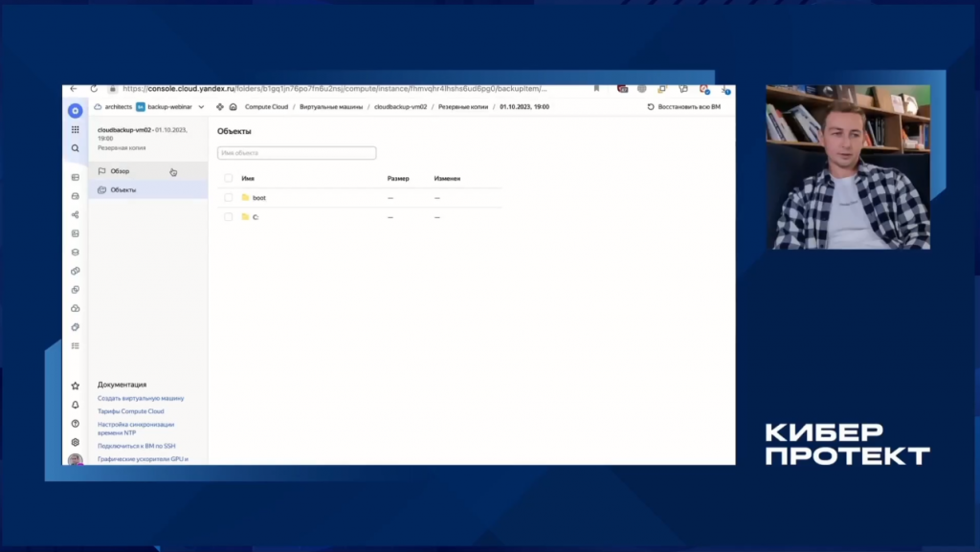Image resolution: width=980 pixels, height=552 pixels.
Task: Expand the backup-webinar folder dropdown chevron
Action: pyautogui.click(x=201, y=107)
